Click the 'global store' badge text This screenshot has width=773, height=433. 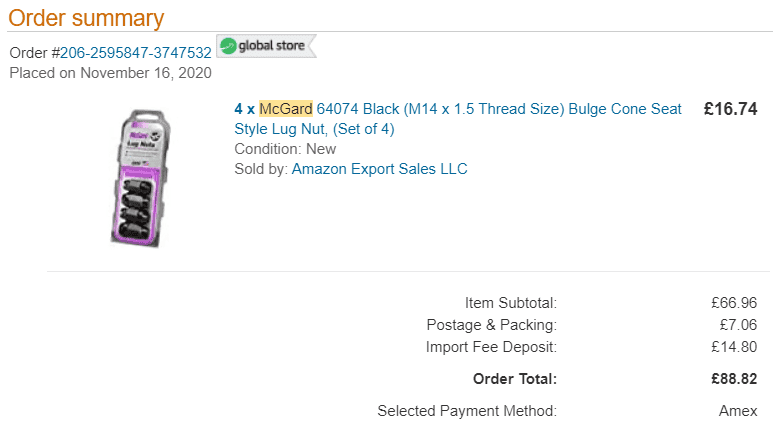click(272, 45)
